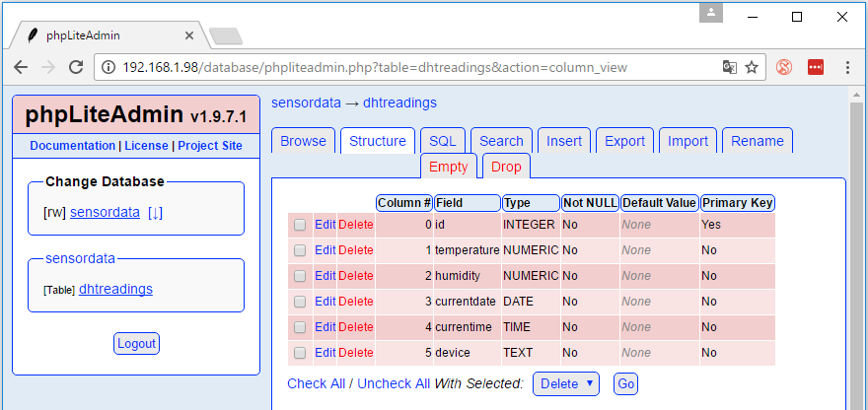Edit the currentime column
Viewport: 868px width, 410px height.
tap(325, 327)
